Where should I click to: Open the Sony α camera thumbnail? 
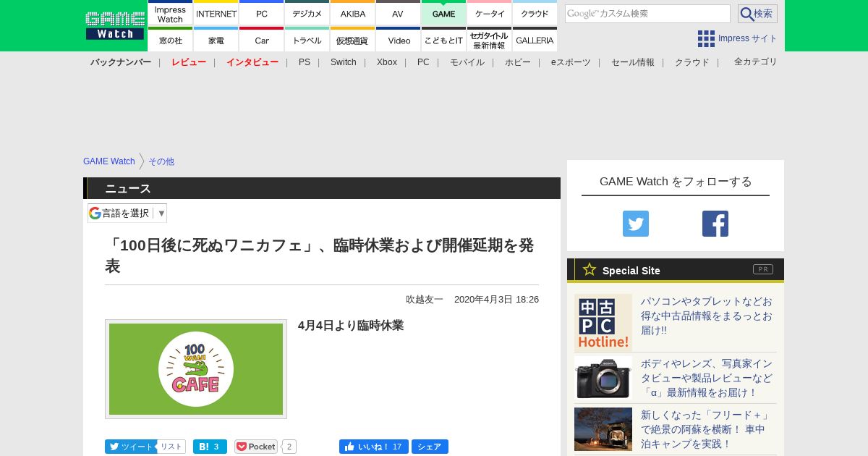[603, 378]
